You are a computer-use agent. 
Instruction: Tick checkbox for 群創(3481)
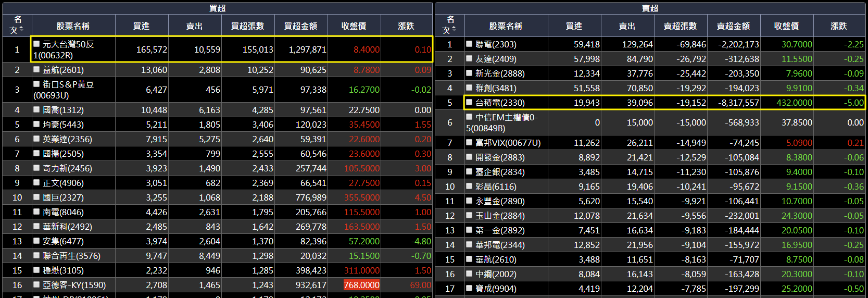coord(469,88)
